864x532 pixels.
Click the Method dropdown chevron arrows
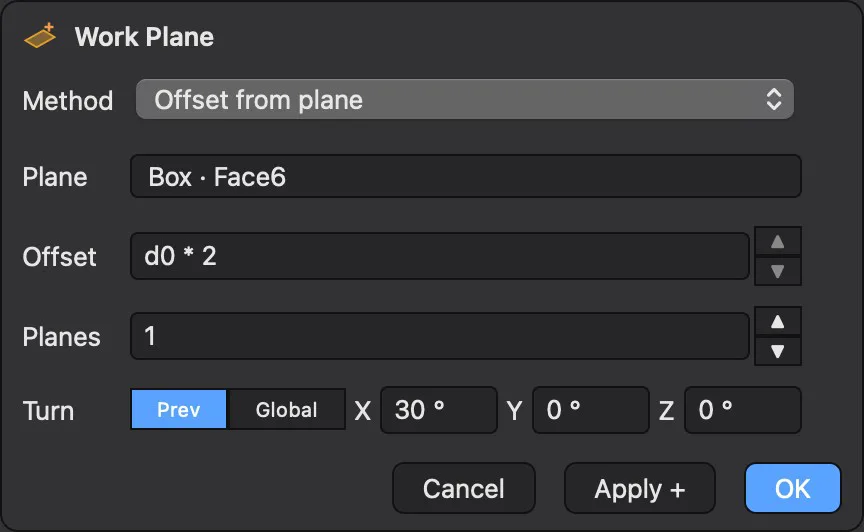[x=774, y=99]
